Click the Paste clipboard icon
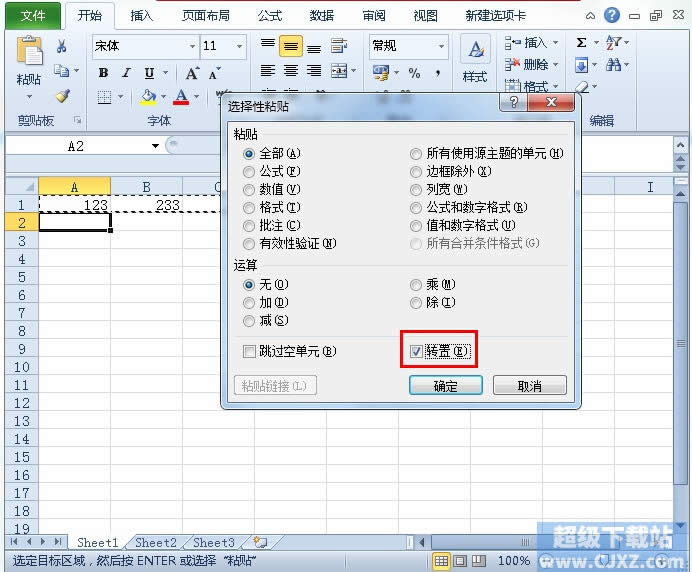 coord(29,52)
